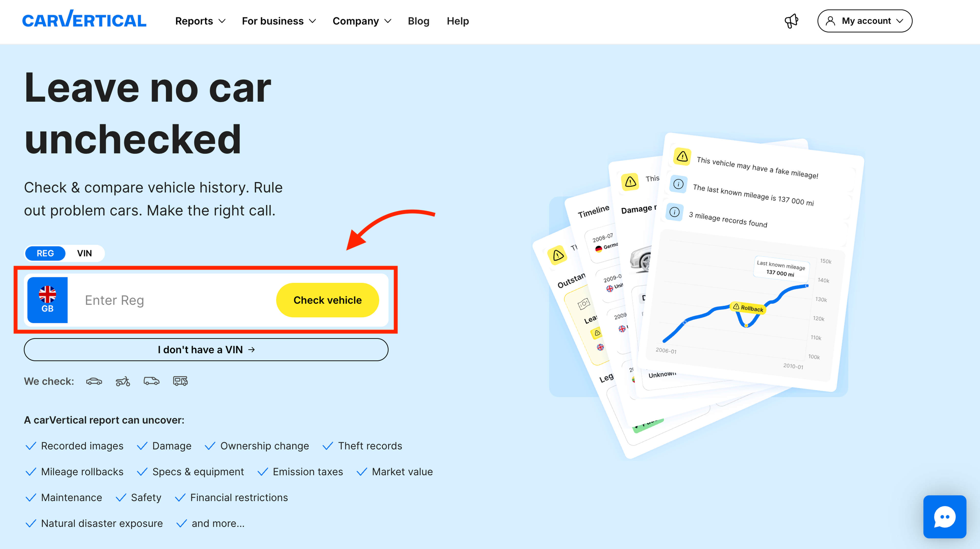This screenshot has width=980, height=549.
Task: Expand the For business menu
Action: tap(279, 21)
